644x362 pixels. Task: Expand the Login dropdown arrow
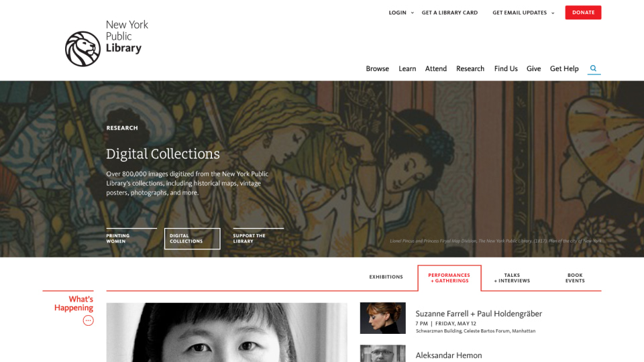(413, 13)
